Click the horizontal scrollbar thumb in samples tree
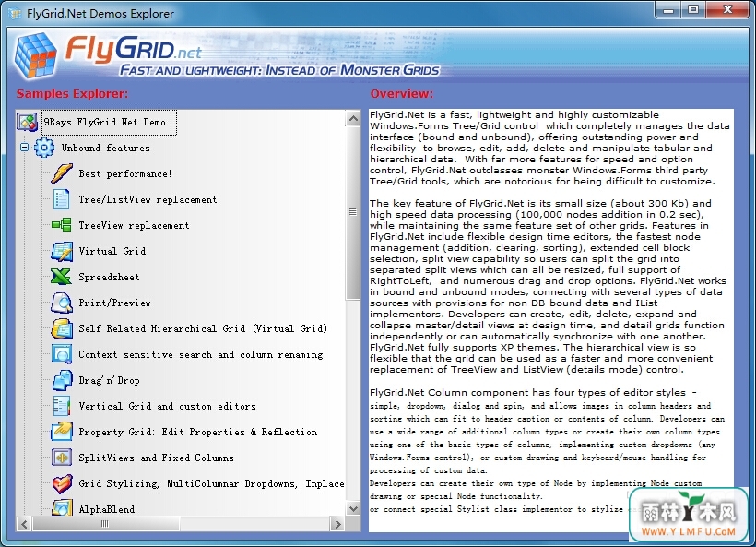Viewport: 756px width, 547px height. point(106,524)
